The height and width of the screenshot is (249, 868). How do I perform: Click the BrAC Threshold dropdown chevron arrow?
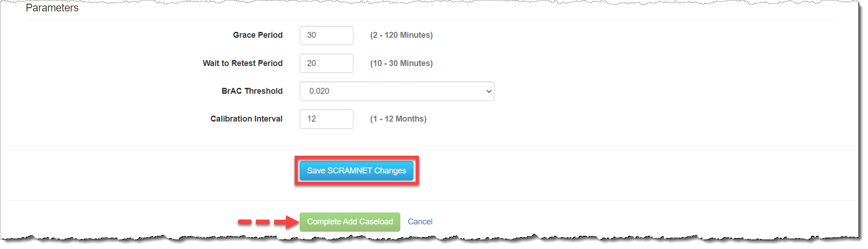[489, 91]
